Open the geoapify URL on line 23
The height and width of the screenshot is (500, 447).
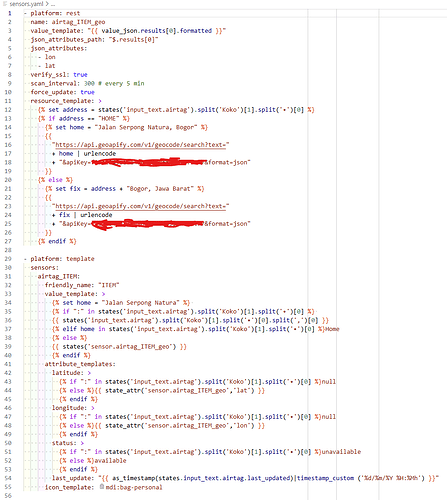click(x=142, y=206)
